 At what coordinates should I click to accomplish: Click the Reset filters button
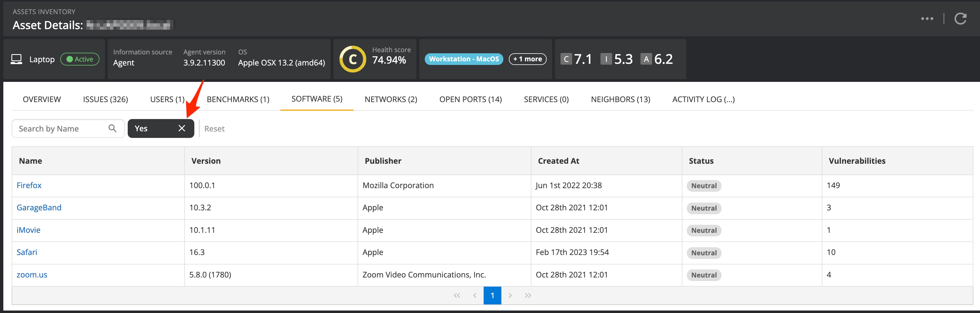point(214,128)
